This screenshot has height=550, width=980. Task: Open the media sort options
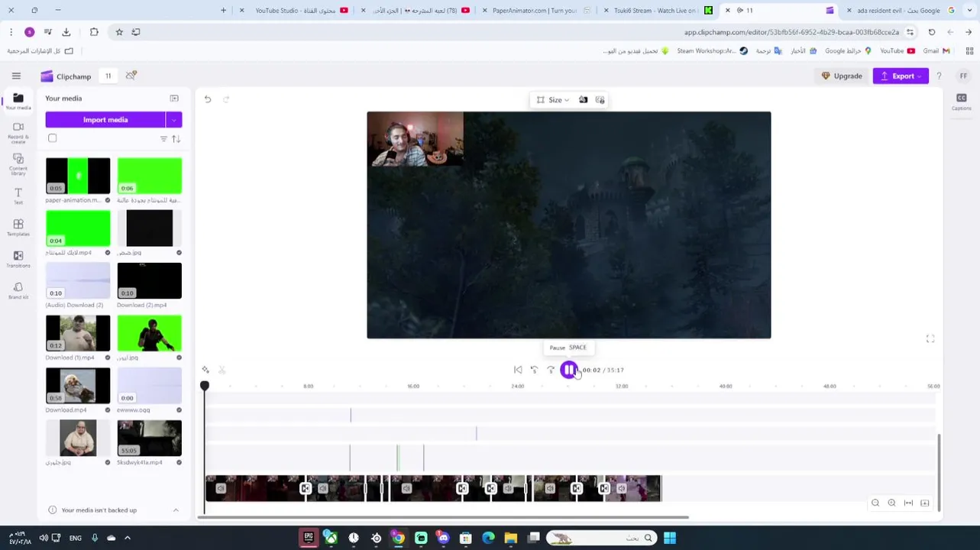(176, 138)
